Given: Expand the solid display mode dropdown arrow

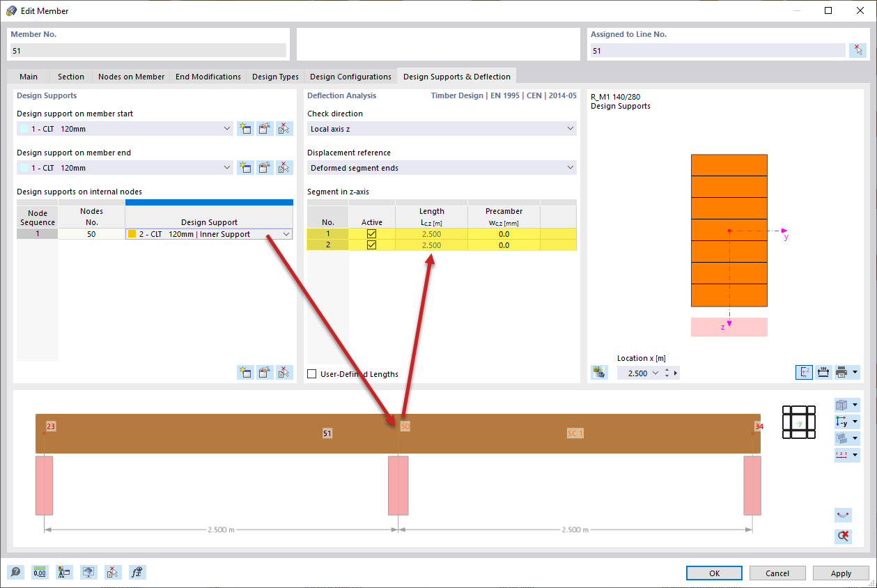Looking at the screenshot, I should (x=855, y=439).
